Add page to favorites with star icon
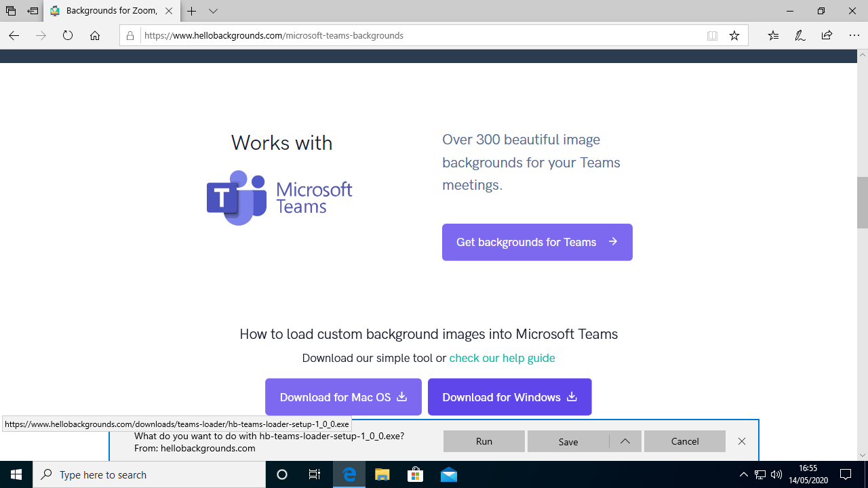Screen dimensions: 868x488 tap(734, 35)
